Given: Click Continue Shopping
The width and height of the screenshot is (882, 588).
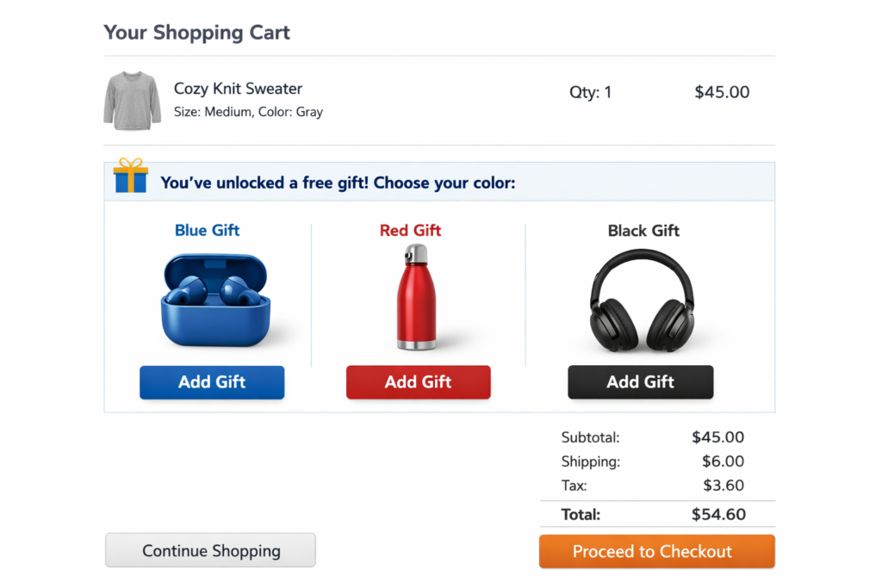Looking at the screenshot, I should [x=210, y=550].
